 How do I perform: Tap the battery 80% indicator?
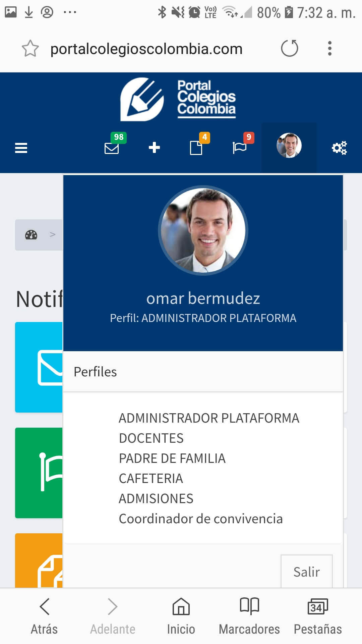tap(275, 12)
